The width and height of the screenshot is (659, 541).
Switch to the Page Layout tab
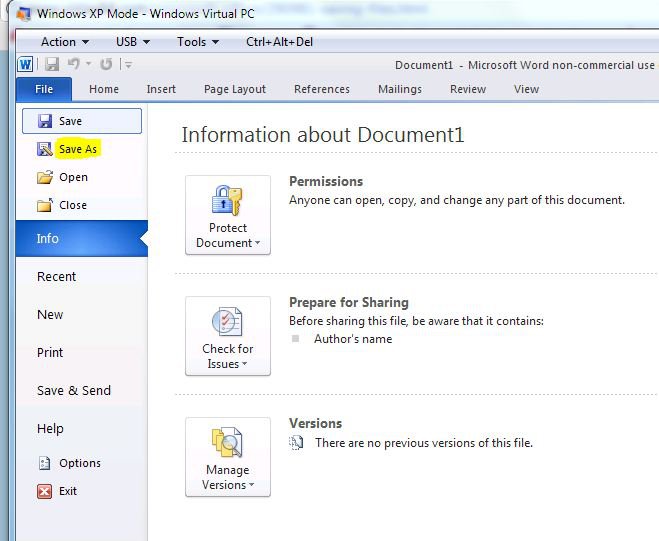[235, 89]
